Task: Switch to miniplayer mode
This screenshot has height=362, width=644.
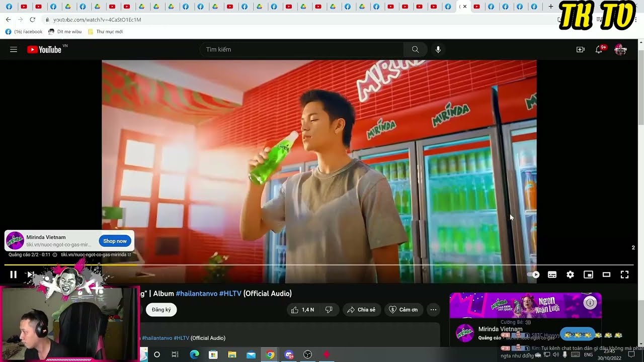Action: [x=588, y=275]
